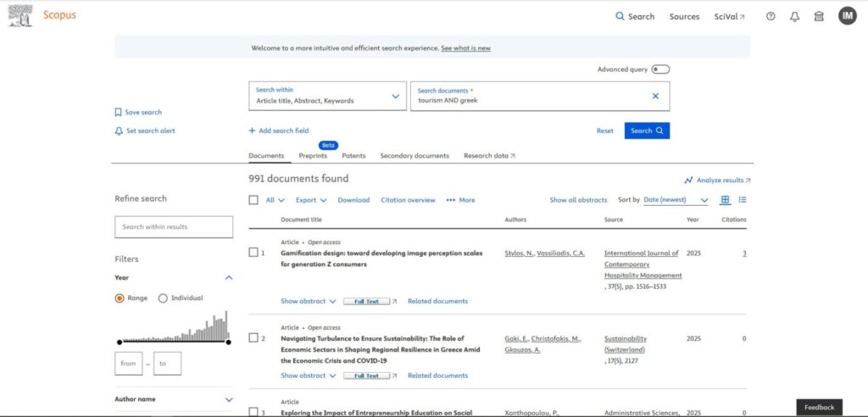
Task: Expand the Author name filter
Action: (229, 399)
